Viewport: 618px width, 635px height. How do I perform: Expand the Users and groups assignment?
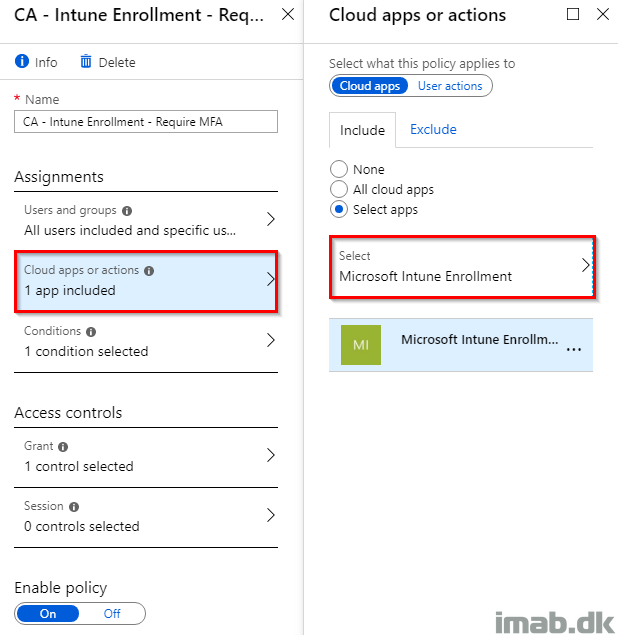tap(146, 220)
